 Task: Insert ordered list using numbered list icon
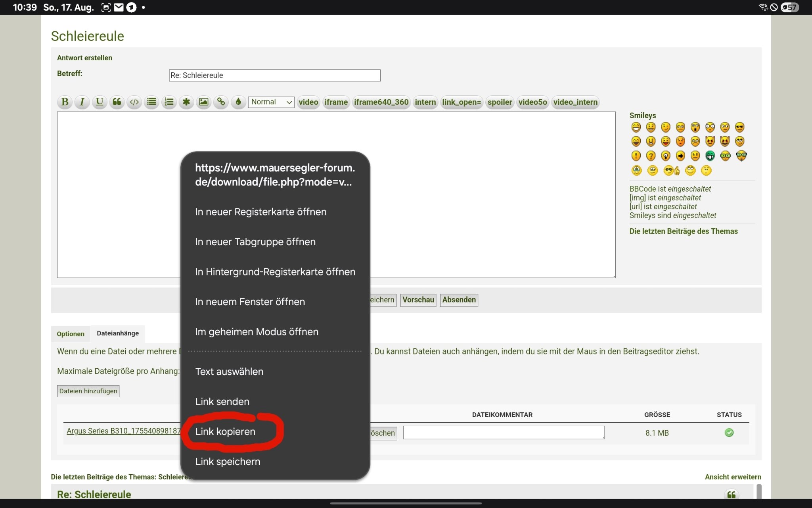(x=169, y=102)
